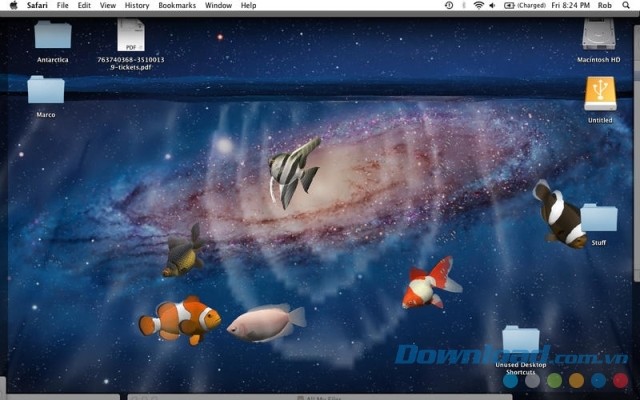640x400 pixels.
Task: Open the Antarctica folder on desktop
Action: coord(52,35)
